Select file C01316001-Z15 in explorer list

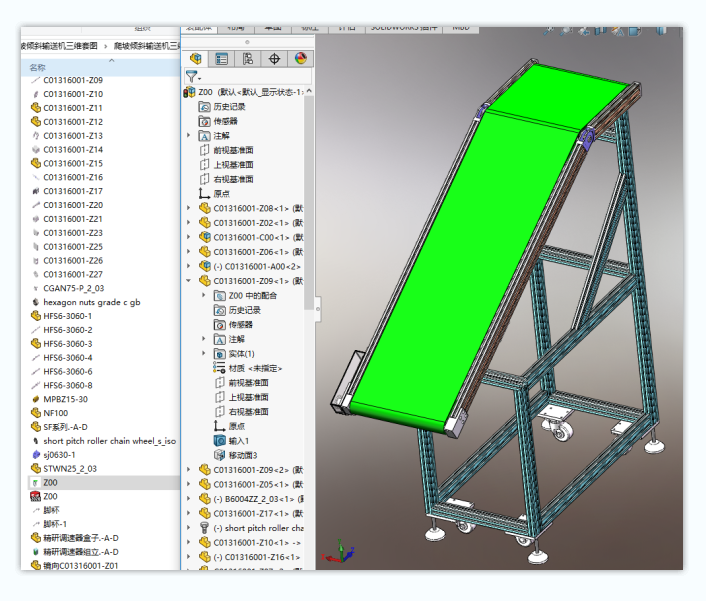pos(72,163)
